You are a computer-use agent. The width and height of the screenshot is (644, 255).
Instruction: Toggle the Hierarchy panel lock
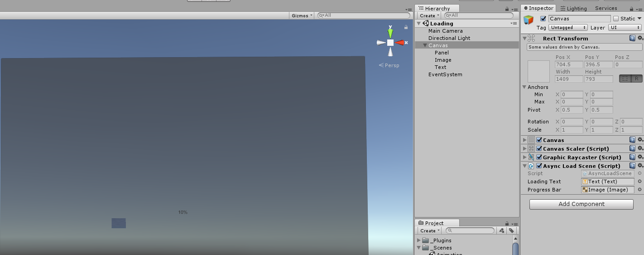pos(507,9)
